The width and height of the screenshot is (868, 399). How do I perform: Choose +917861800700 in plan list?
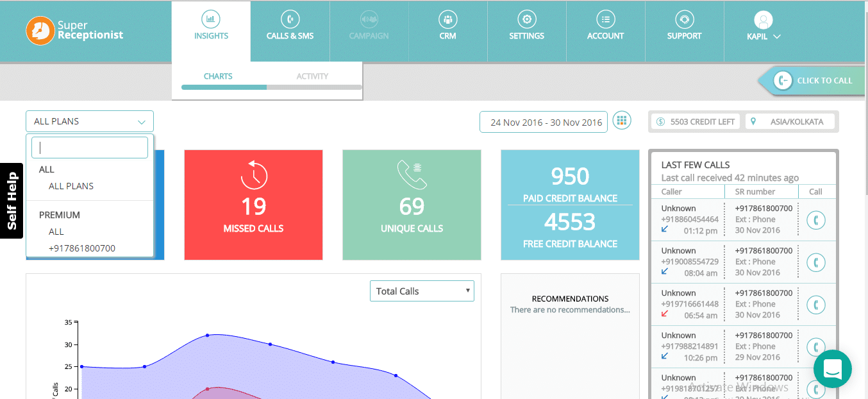[x=82, y=248]
